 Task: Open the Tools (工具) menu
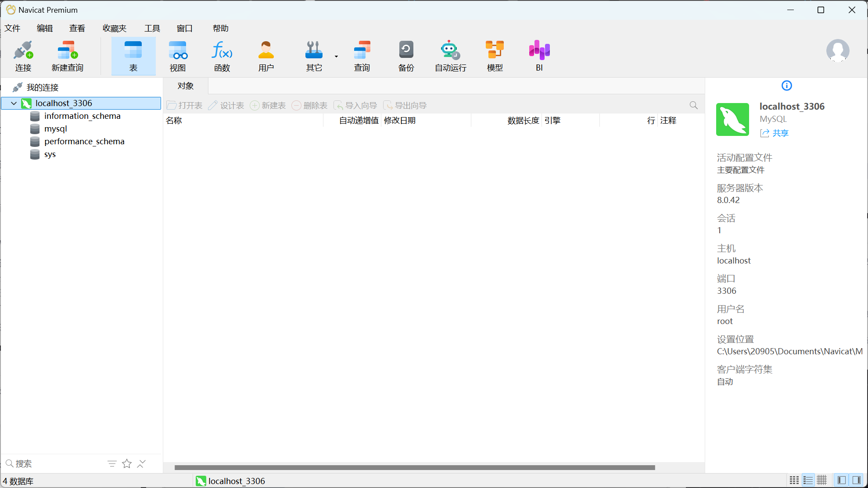tap(152, 28)
